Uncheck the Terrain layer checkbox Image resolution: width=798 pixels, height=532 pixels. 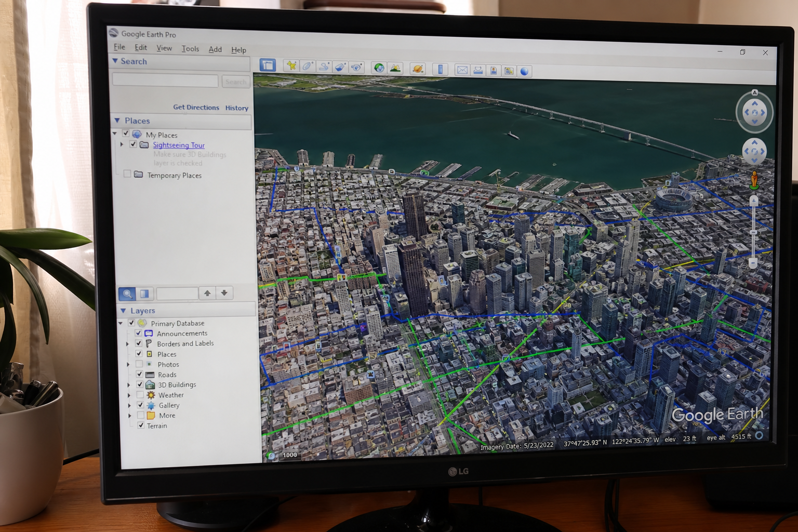[141, 425]
